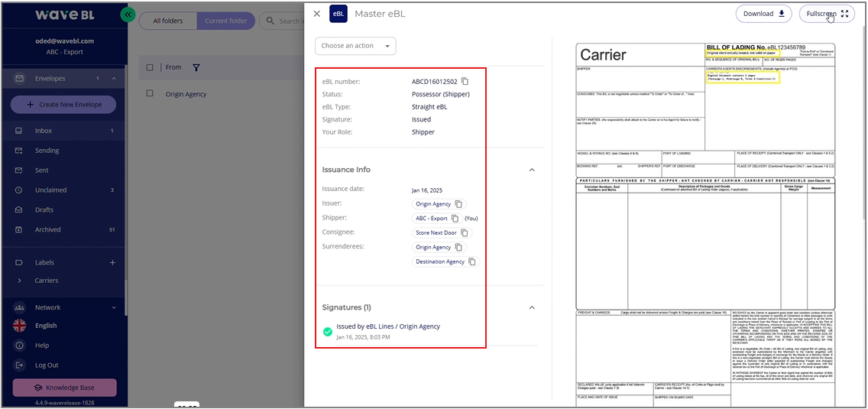Expand the Carriers label tree

tap(19, 281)
